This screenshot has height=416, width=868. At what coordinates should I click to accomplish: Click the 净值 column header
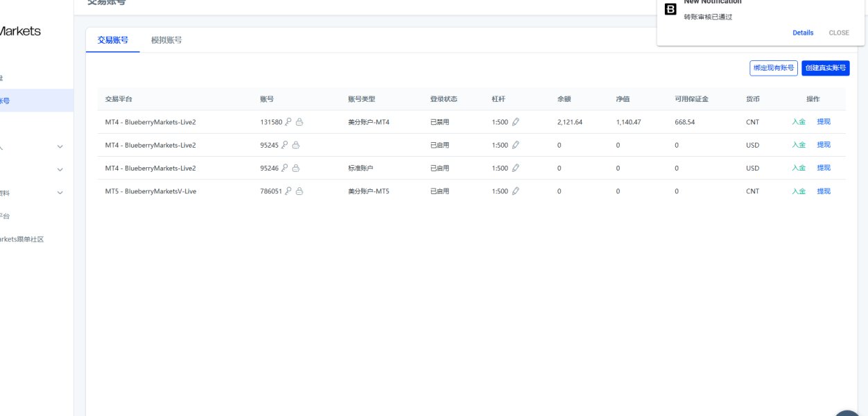tap(623, 99)
